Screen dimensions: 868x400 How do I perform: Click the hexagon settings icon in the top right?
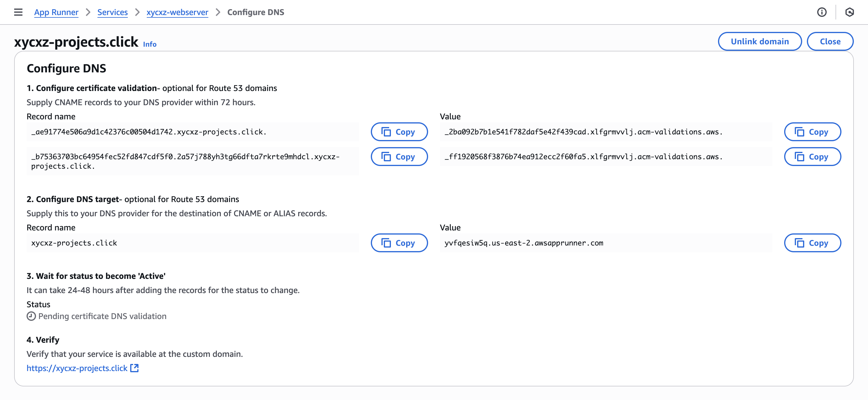coord(849,12)
